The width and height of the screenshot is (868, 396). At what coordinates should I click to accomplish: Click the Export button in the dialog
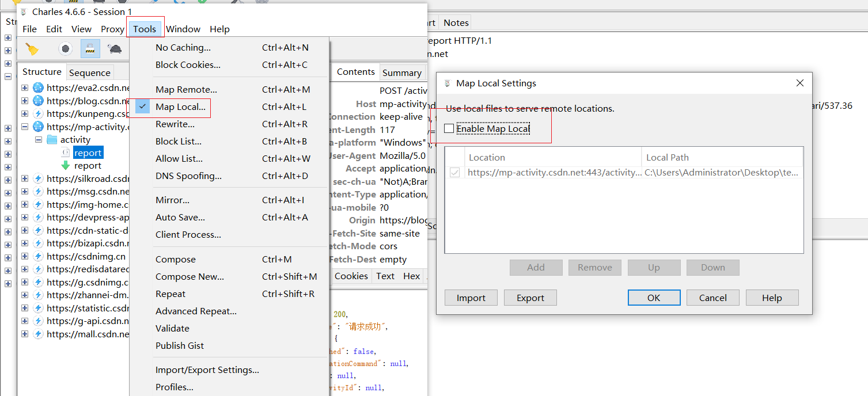click(530, 298)
